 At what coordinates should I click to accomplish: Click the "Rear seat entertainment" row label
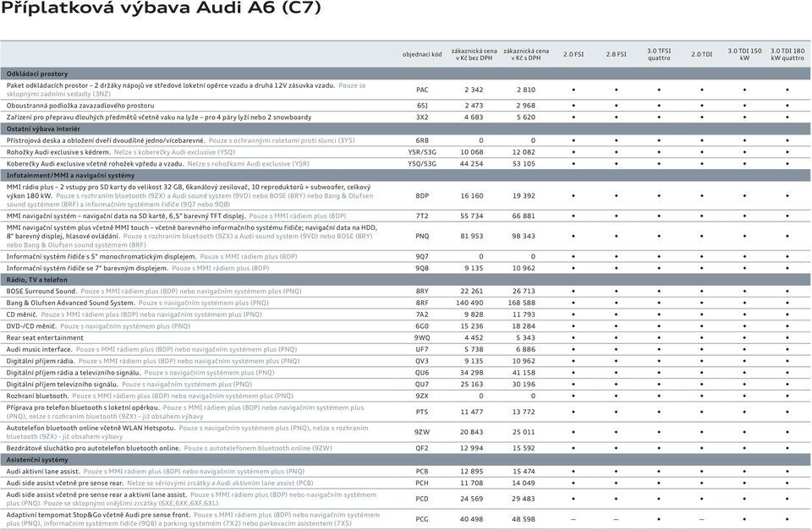pyautogui.click(x=45, y=338)
